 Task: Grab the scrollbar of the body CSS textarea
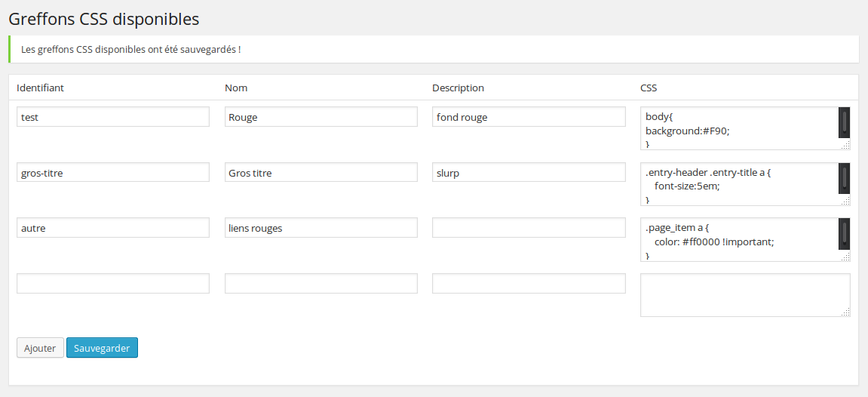[844, 122]
